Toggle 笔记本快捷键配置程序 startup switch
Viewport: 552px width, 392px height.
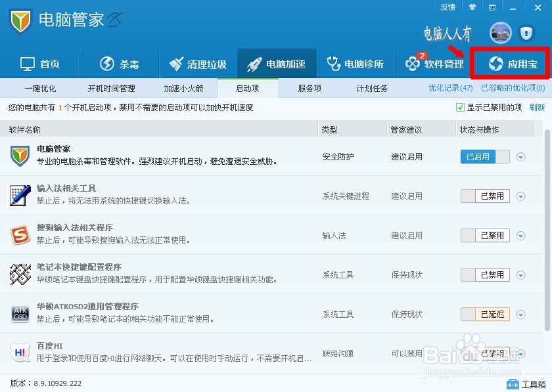point(485,275)
